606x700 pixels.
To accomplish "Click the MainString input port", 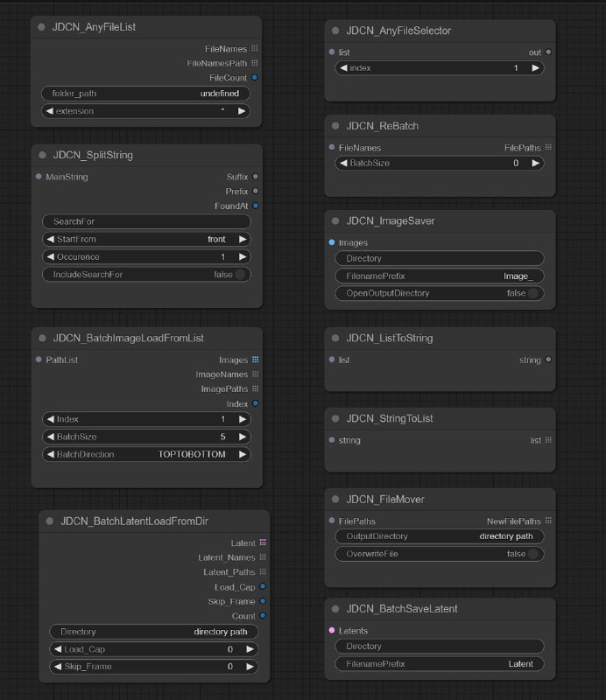I will click(x=39, y=177).
